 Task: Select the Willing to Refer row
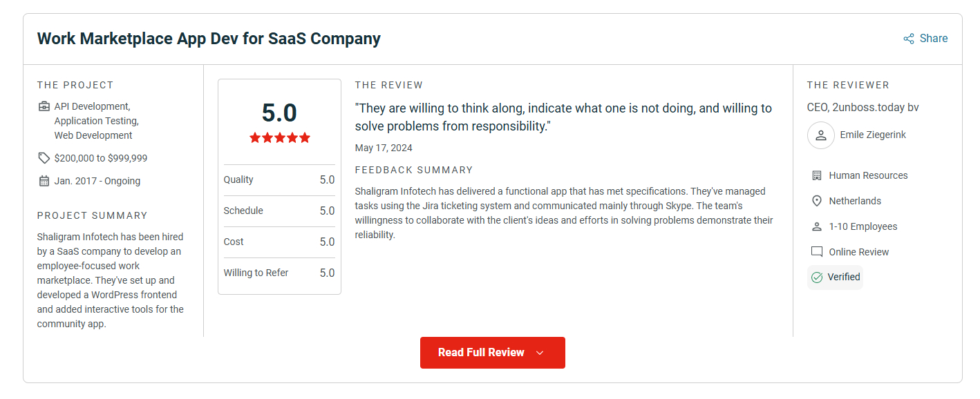coord(279,273)
